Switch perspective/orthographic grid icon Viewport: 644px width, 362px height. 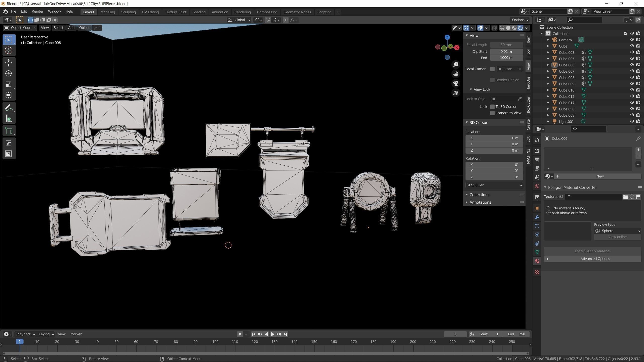pyautogui.click(x=456, y=93)
